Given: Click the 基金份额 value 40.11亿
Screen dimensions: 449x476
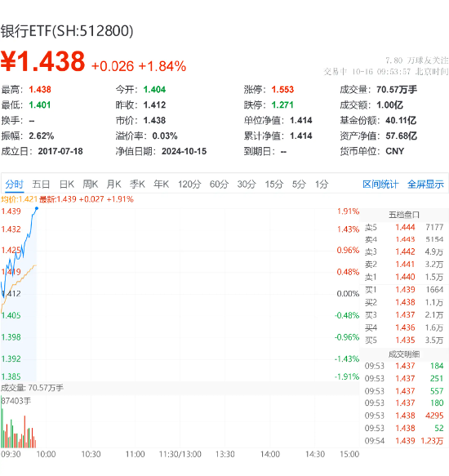Looking at the screenshot, I should click(401, 121).
